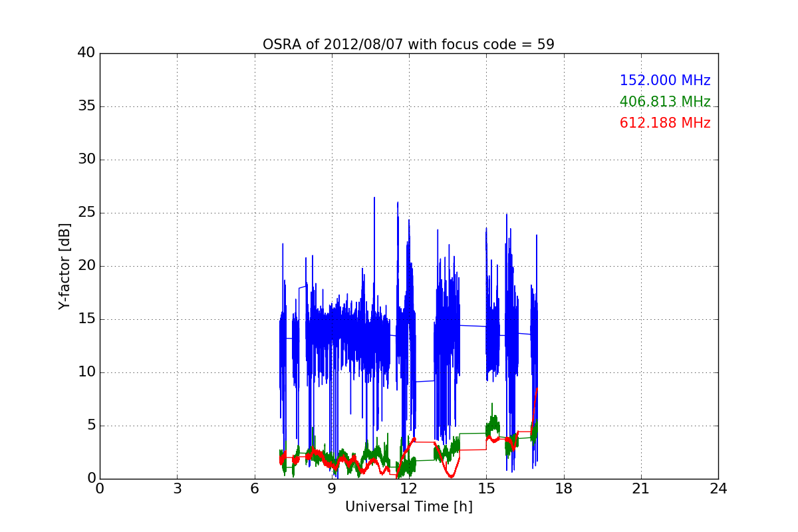The width and height of the screenshot is (798, 532).
Task: Click the x-axis tick label 9
Action: [332, 489]
